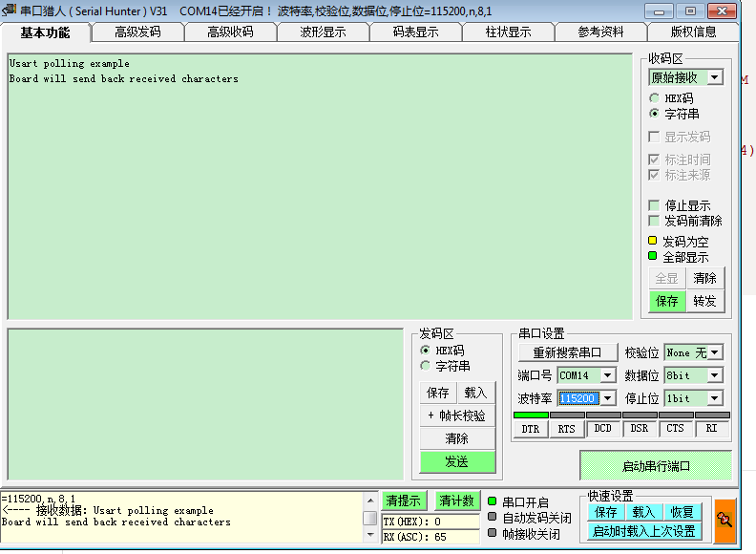
Task: Click the log scrollbar up arrow
Action: pos(369,501)
